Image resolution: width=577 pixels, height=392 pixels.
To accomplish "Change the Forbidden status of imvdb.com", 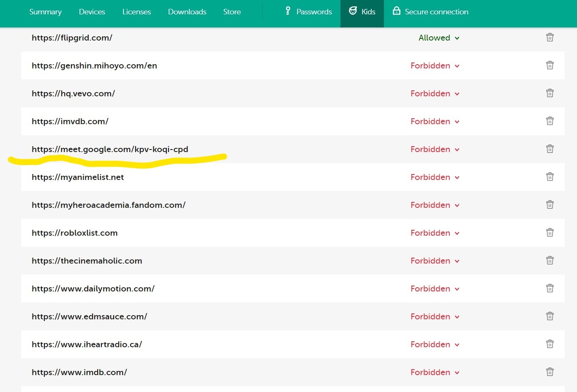I will pos(435,121).
